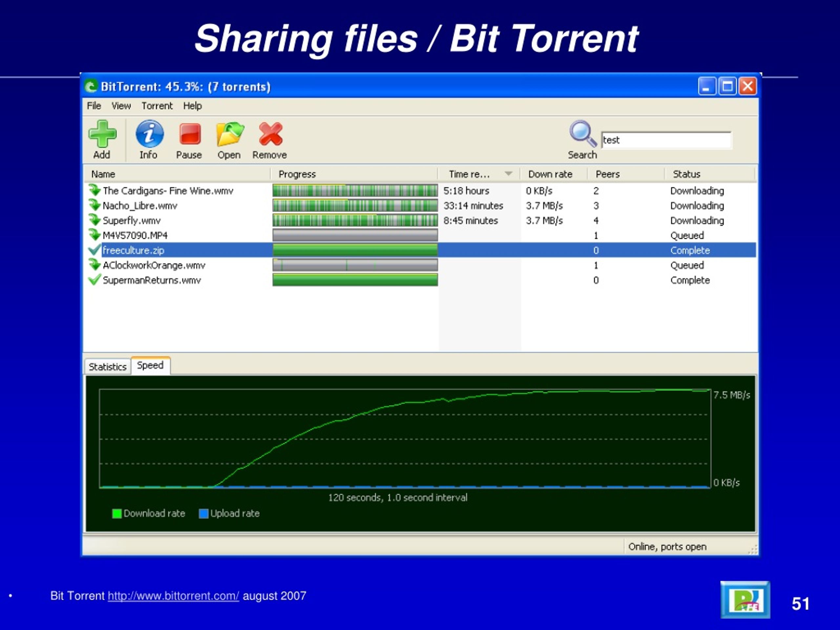The image size is (840, 630).
Task: Open the Torrent menu
Action: pyautogui.click(x=157, y=106)
